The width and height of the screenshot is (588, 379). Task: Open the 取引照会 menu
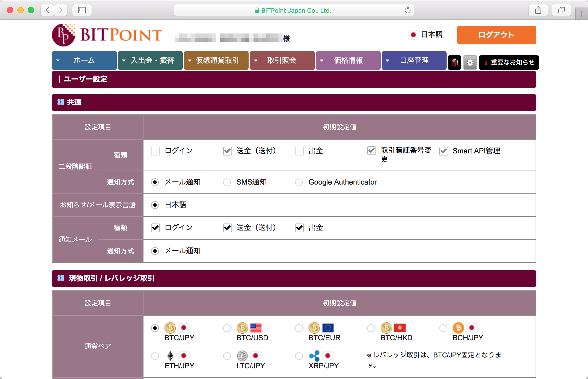click(x=282, y=60)
